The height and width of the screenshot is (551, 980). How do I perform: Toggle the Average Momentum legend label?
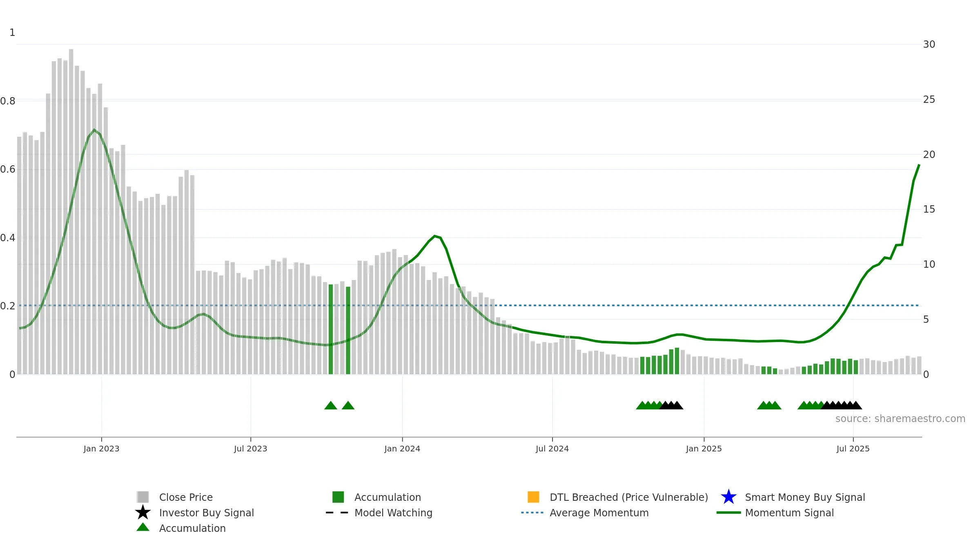pyautogui.click(x=599, y=513)
